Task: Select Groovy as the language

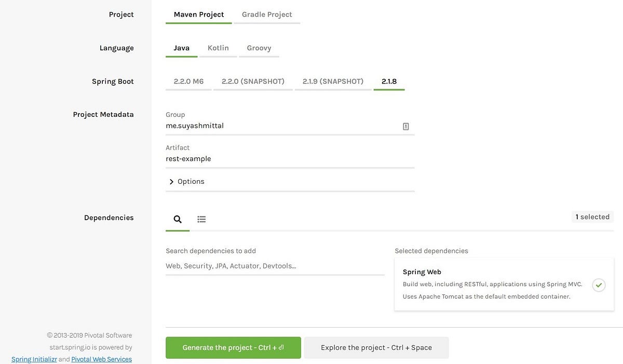Action: pos(259,47)
